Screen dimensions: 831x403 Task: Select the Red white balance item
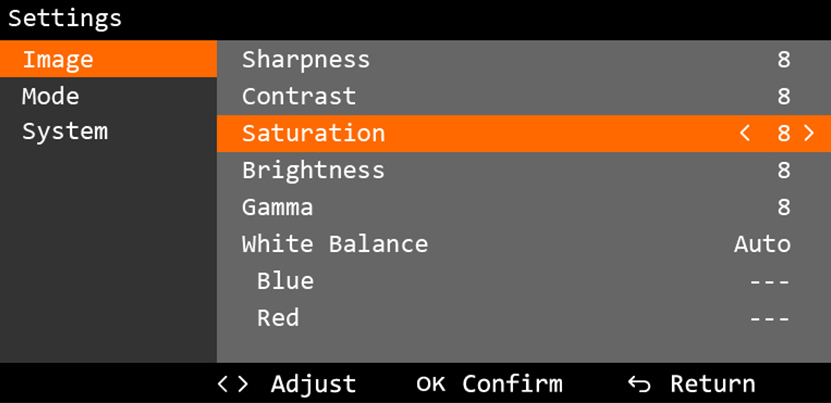pos(524,318)
